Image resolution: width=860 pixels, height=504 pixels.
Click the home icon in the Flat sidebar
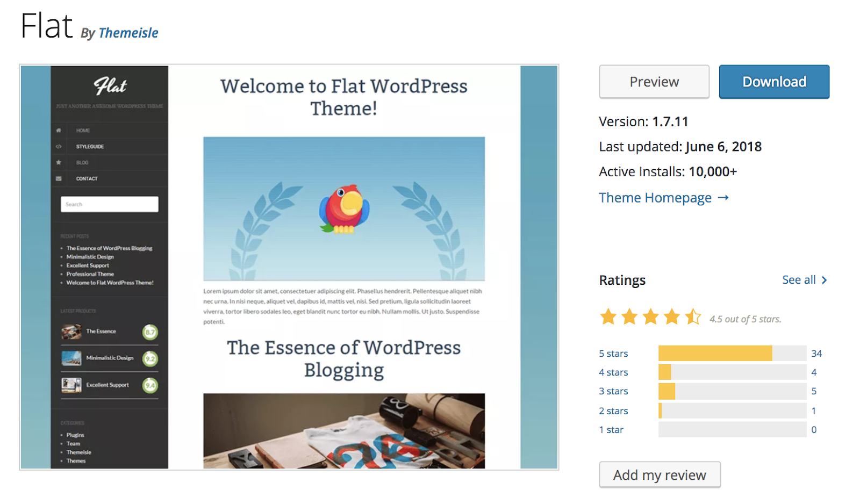click(59, 130)
